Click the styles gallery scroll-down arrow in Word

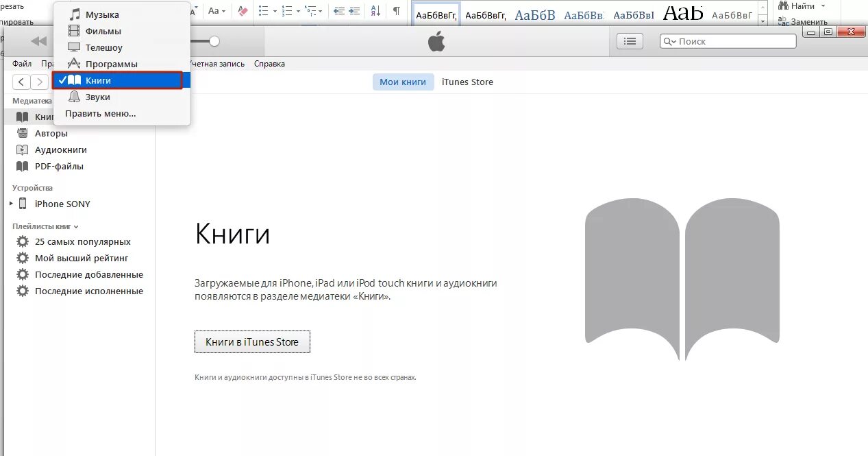click(762, 22)
